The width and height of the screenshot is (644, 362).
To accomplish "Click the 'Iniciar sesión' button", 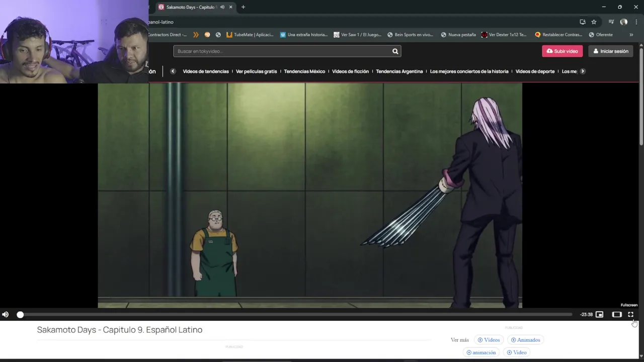I will click(x=611, y=51).
